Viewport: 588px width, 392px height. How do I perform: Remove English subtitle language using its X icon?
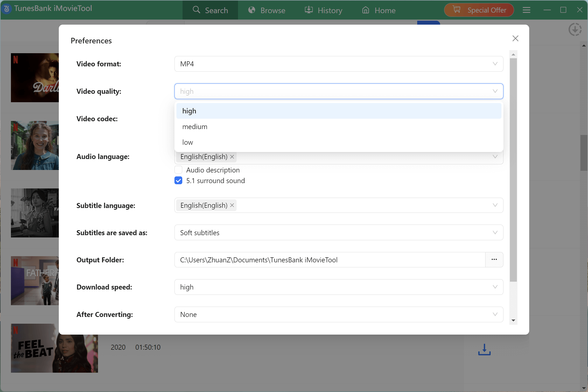(232, 205)
